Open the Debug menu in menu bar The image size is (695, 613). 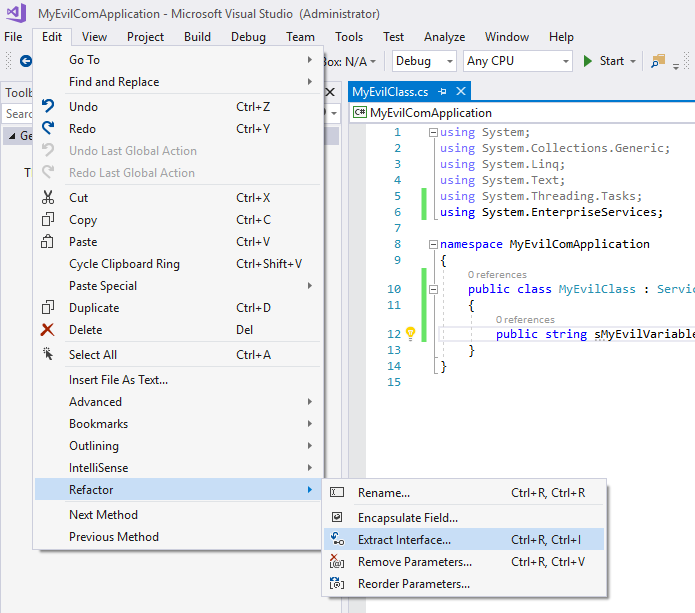tap(248, 37)
